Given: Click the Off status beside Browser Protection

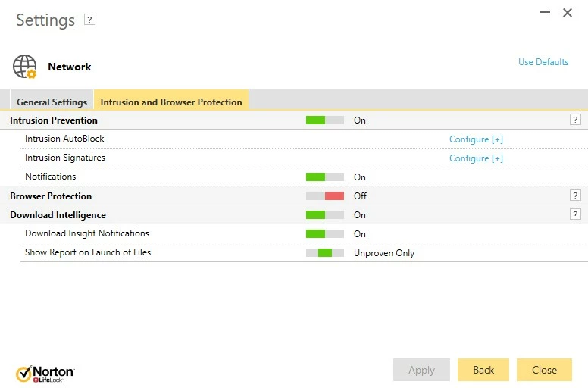Looking at the screenshot, I should pos(360,196).
